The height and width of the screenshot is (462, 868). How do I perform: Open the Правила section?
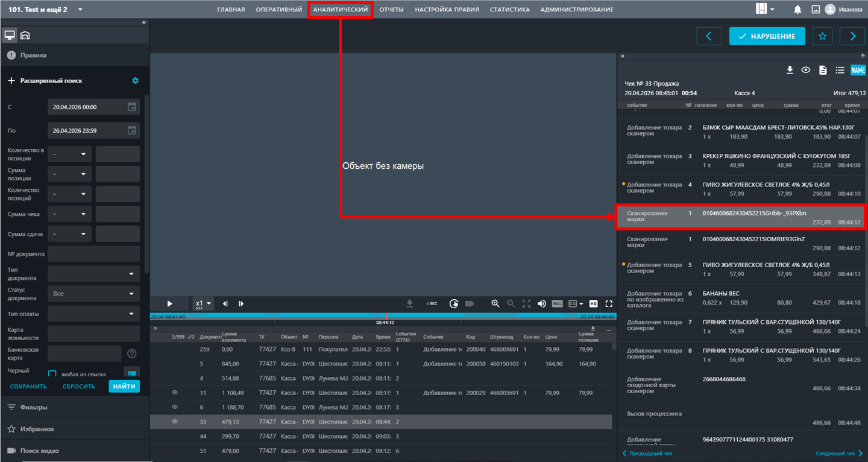coord(75,55)
